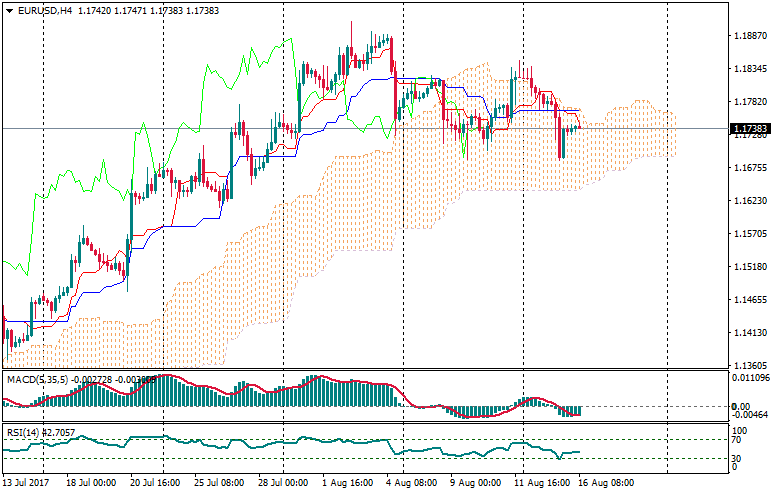771x494 pixels.
Task: Click the RSI 70 level label
Action: coord(737,439)
